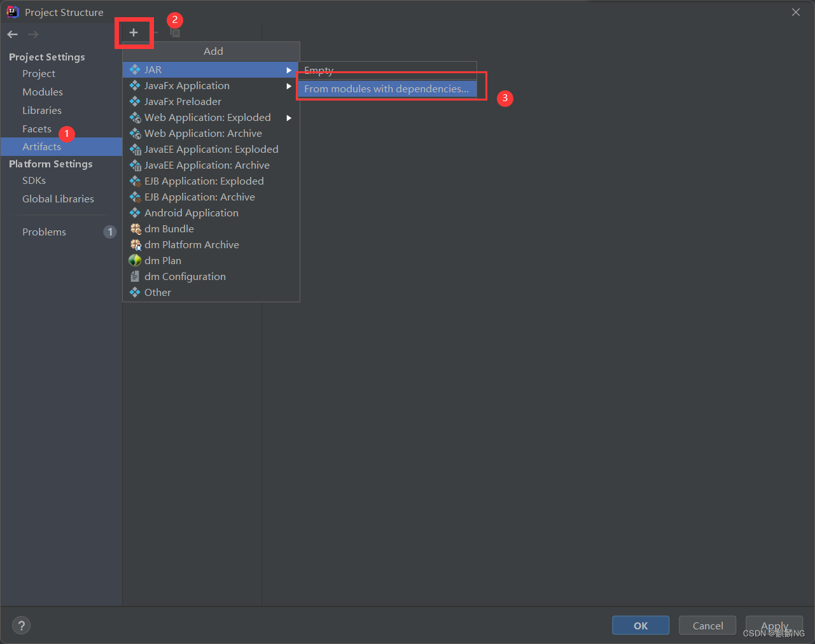This screenshot has height=644, width=815.
Task: Select Global Libraries in sidebar
Action: tap(58, 199)
